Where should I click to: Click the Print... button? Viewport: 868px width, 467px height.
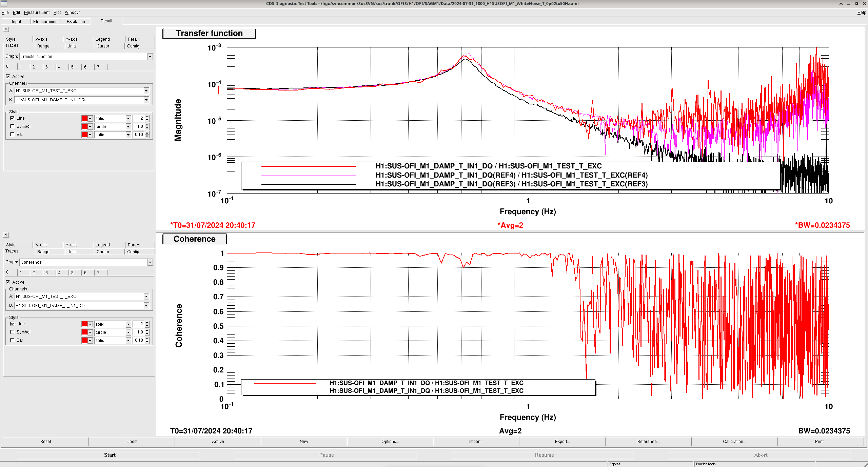[x=821, y=441]
